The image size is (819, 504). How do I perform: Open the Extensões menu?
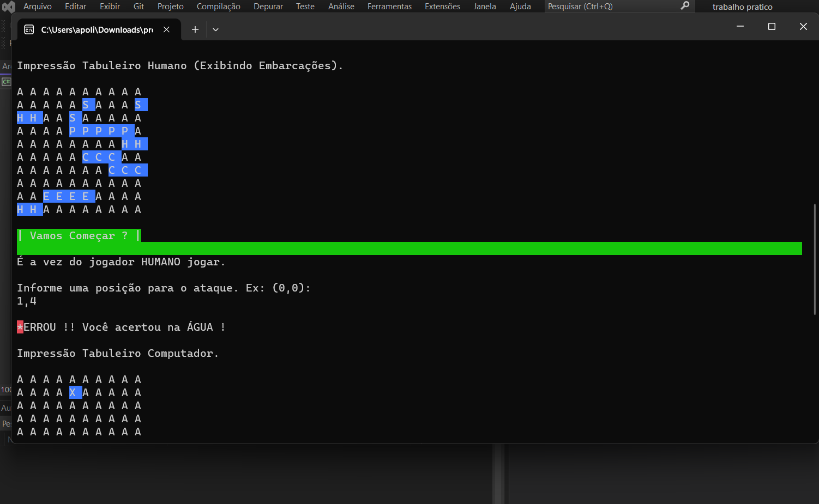pyautogui.click(x=442, y=7)
